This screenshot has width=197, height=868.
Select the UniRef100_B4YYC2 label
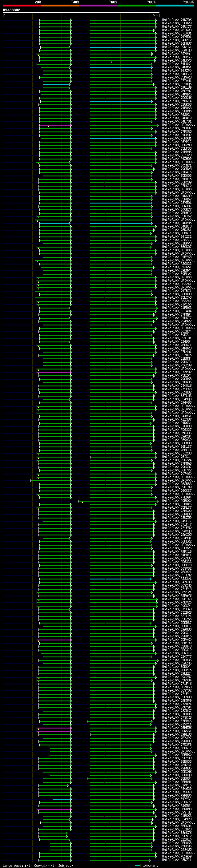point(177,799)
